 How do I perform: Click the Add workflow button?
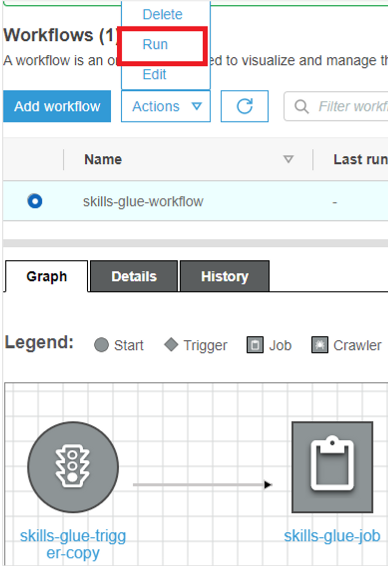coord(57,106)
